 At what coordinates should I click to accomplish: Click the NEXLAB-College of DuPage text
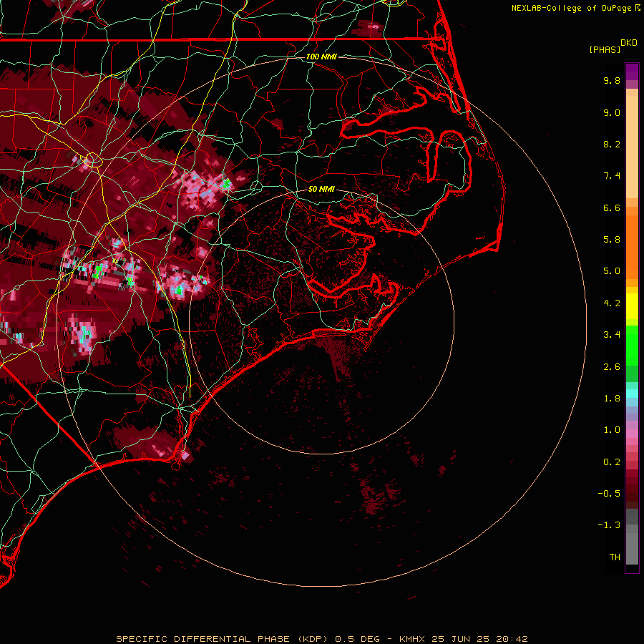pyautogui.click(x=572, y=8)
